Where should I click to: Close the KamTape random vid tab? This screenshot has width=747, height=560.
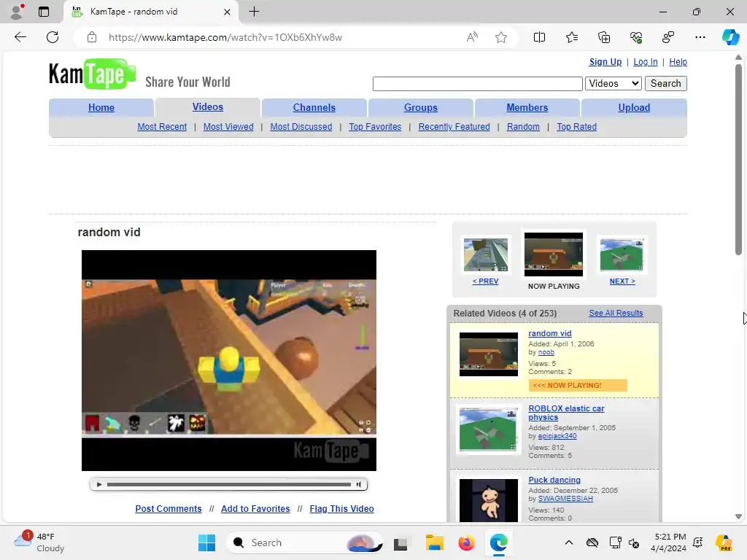pyautogui.click(x=228, y=12)
